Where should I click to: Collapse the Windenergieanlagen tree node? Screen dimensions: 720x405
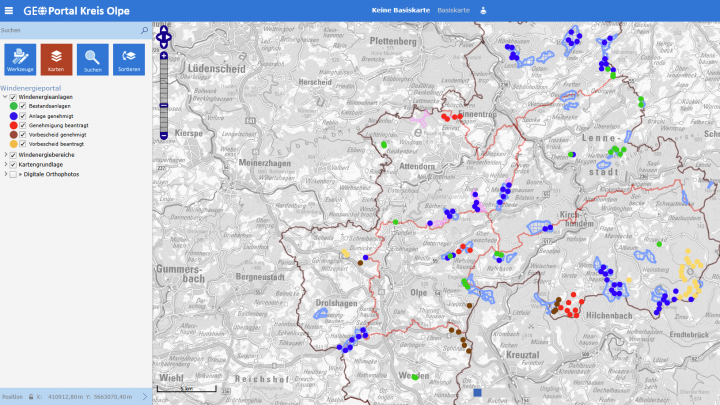click(5, 97)
